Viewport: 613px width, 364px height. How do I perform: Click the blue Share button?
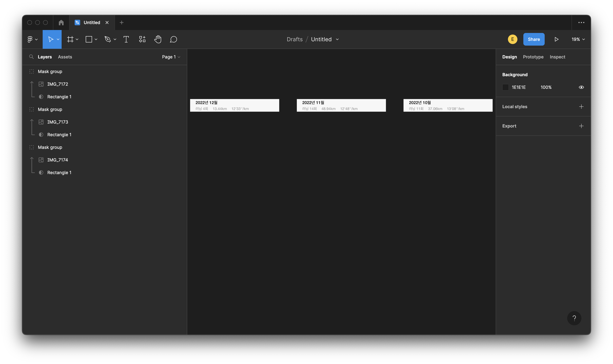point(534,39)
